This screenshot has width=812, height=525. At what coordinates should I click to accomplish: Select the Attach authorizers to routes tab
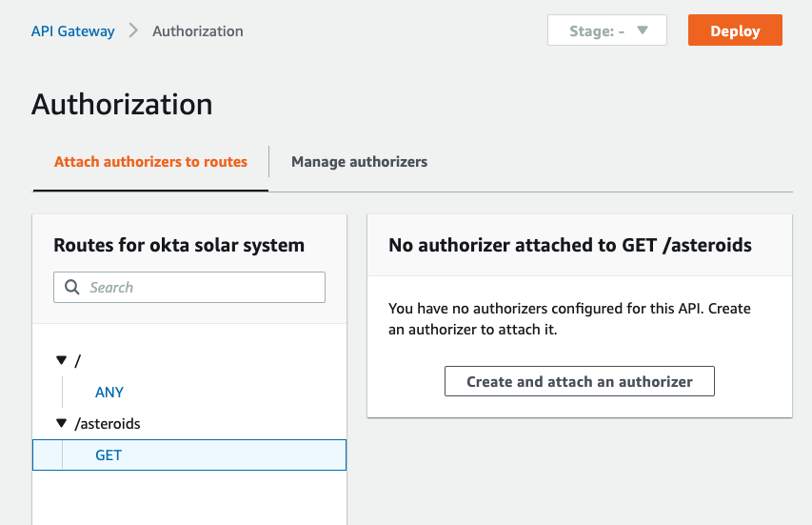[150, 162]
